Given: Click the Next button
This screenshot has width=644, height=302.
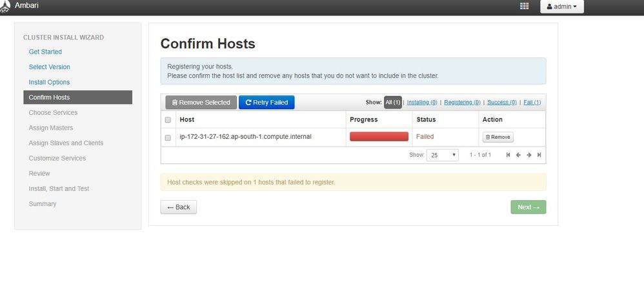Looking at the screenshot, I should click(x=528, y=207).
